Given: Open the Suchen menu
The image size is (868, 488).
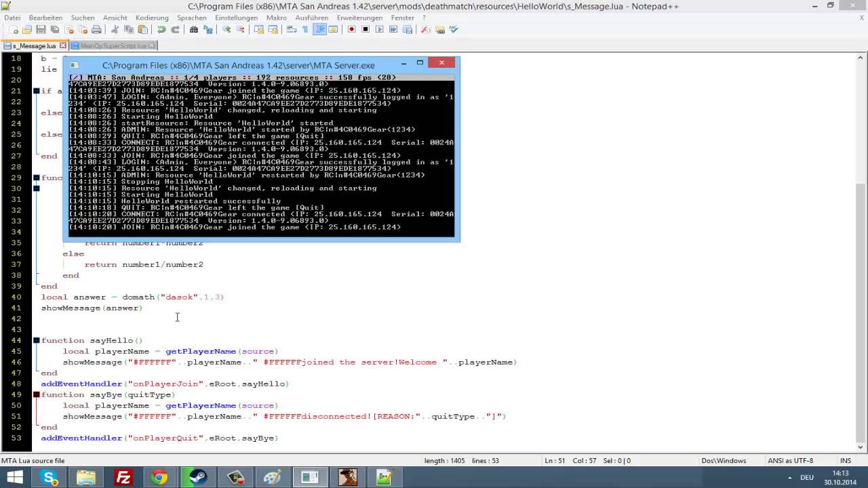Looking at the screenshot, I should 83,18.
